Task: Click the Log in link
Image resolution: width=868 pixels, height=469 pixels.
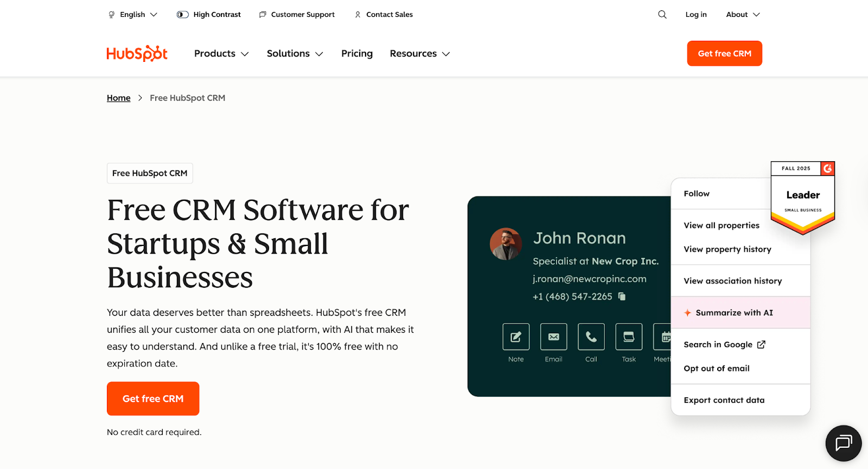Action: pos(696,15)
